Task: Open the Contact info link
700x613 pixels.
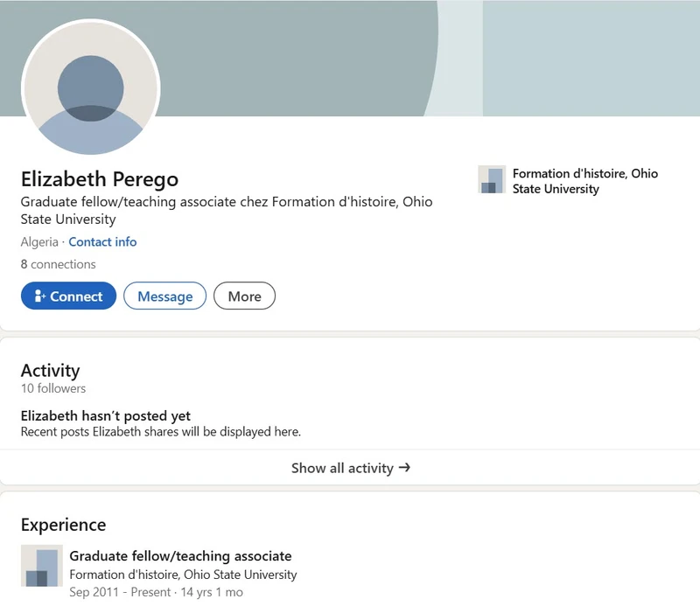Action: (x=102, y=242)
